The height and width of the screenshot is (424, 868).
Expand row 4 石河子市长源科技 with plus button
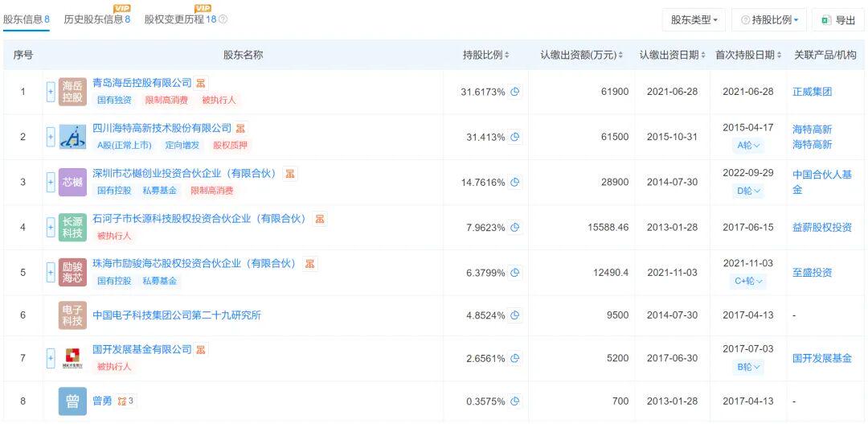[51, 227]
